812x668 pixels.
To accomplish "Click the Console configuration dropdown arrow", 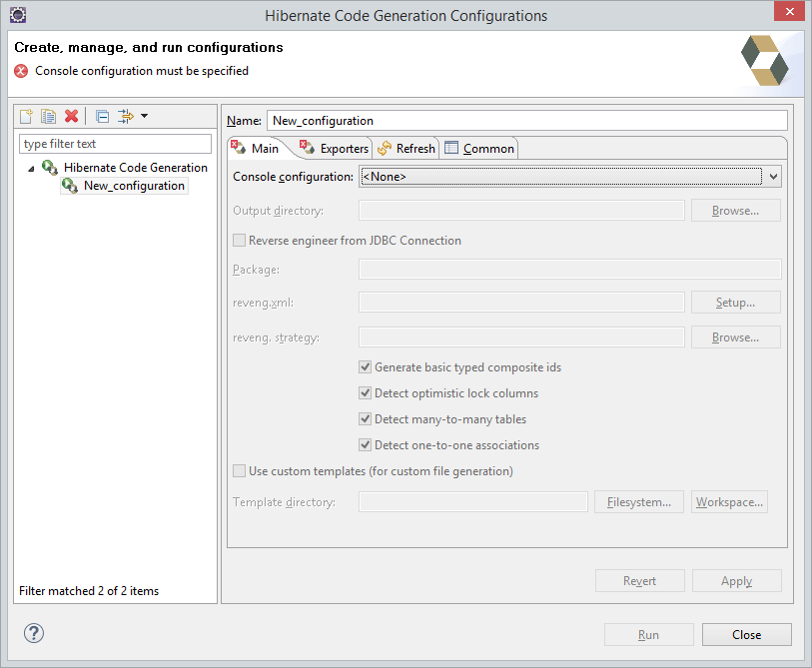I will [773, 177].
